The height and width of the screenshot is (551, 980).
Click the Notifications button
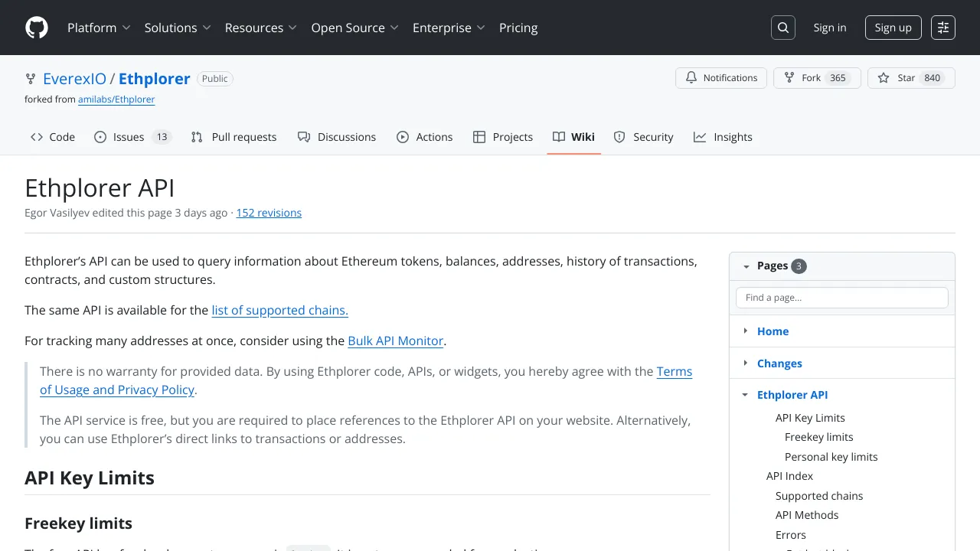pos(721,78)
